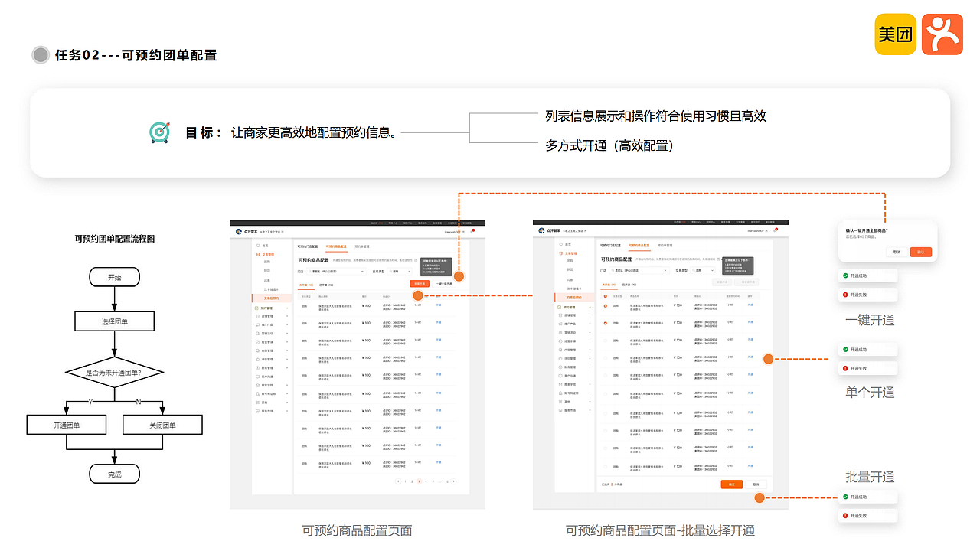Expand 预约管理 chevron in the left mockup sidebar
Viewport: 980px width, 551px height.
(x=287, y=308)
